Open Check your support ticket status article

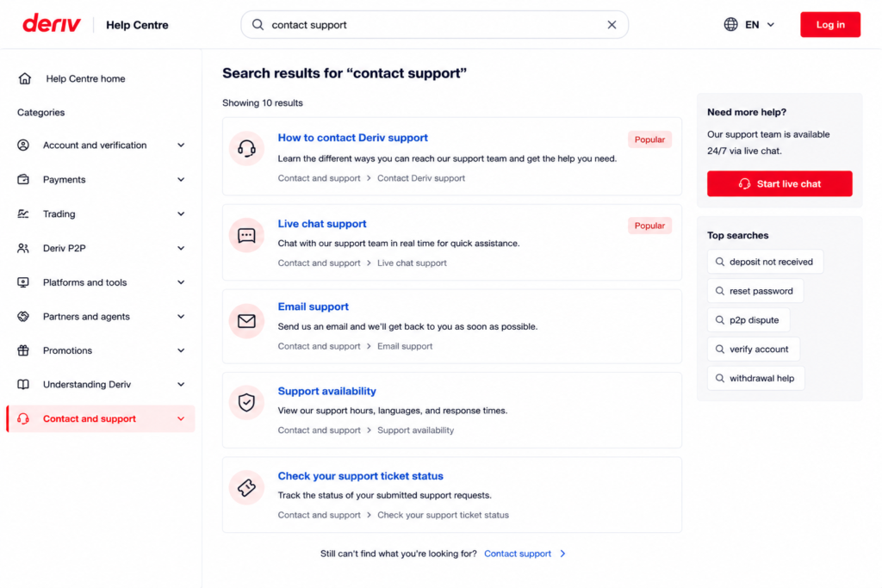click(361, 476)
